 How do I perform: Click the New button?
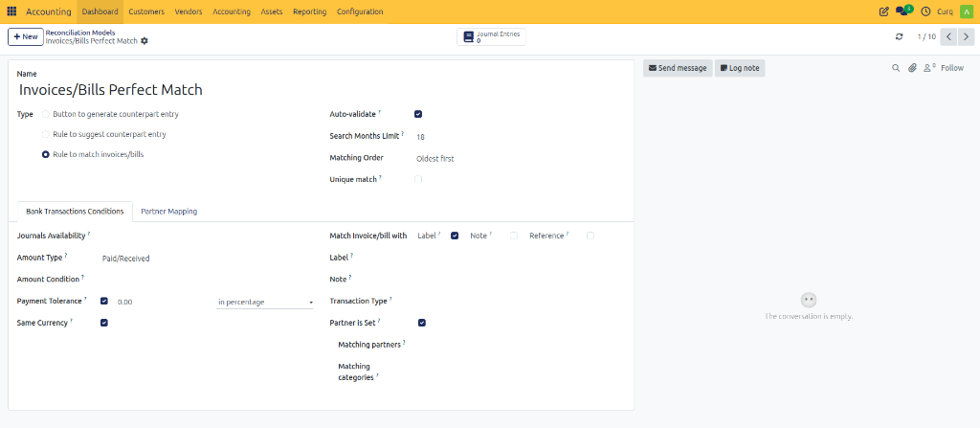click(26, 37)
